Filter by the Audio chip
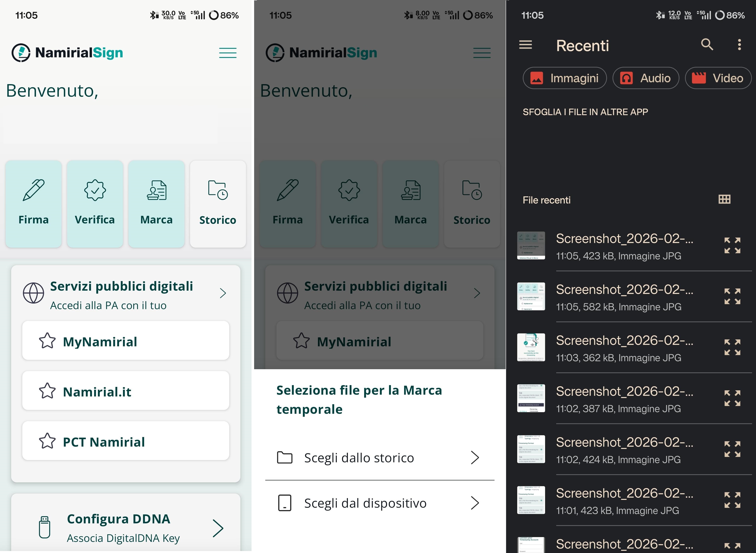756x553 pixels. click(646, 78)
